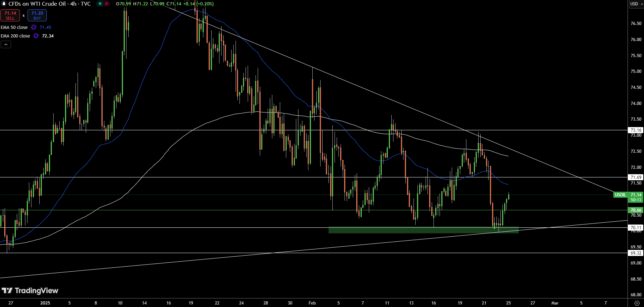
Task: Click the +0.14 (+0.20%) change text
Action: coord(198,4)
